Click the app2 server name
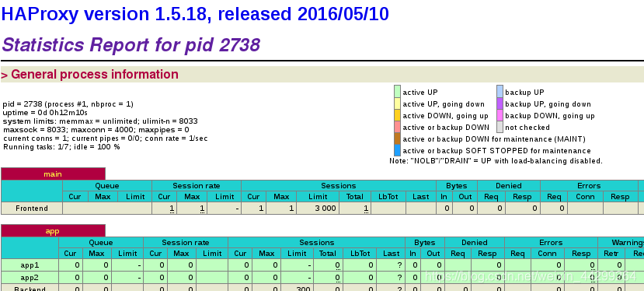The height and width of the screenshot is (291, 644). 30,278
